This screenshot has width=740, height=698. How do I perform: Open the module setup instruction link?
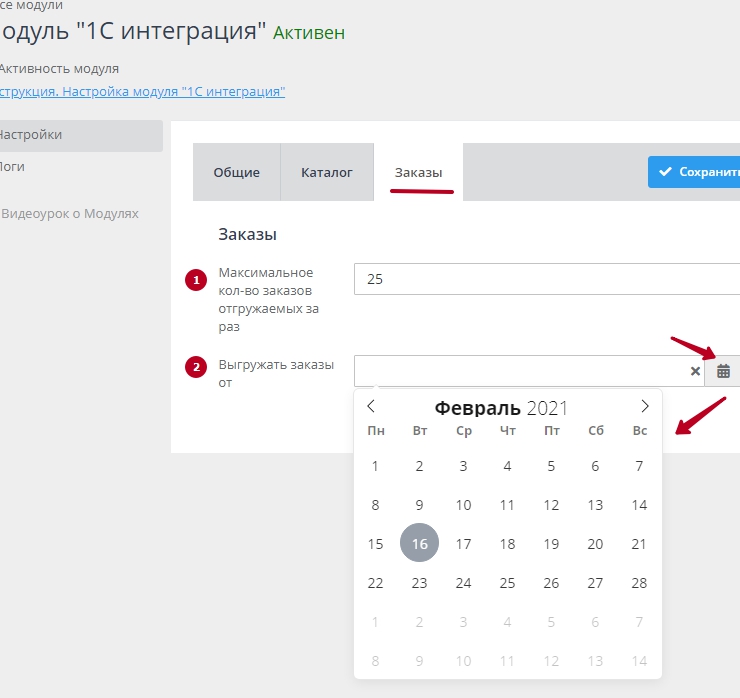(142, 92)
